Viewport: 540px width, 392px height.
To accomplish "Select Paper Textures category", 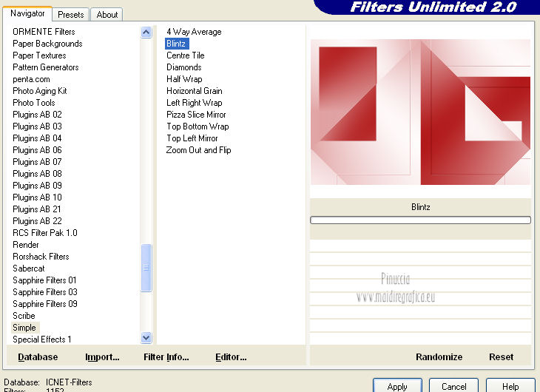I will (x=39, y=55).
